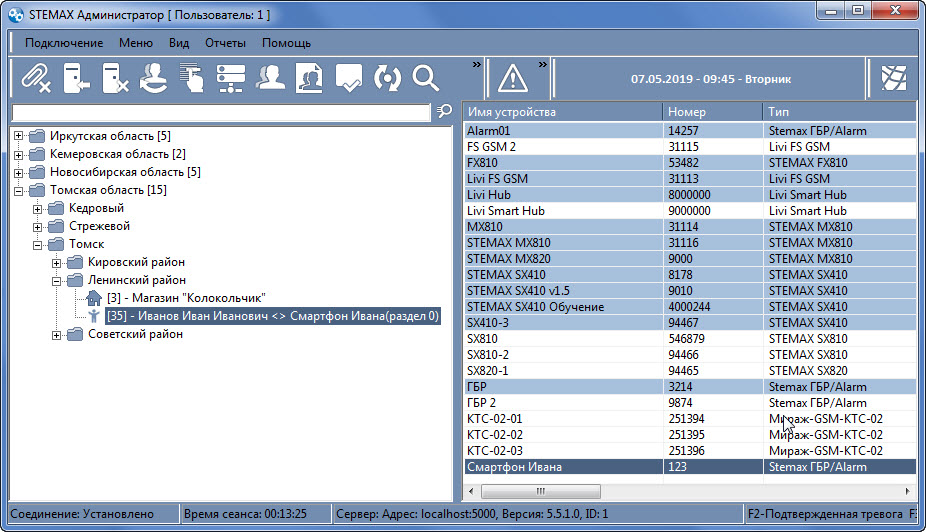Select the Livi Smart Hub device name
The width and height of the screenshot is (926, 532).
pos(506,211)
